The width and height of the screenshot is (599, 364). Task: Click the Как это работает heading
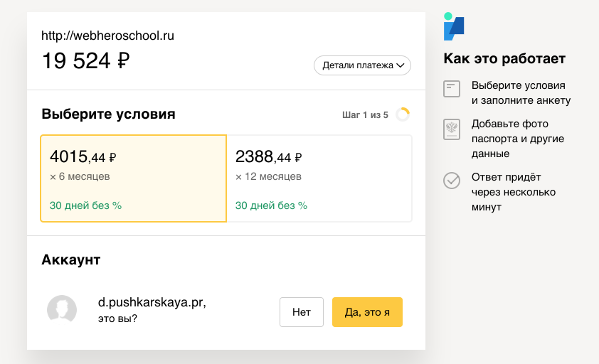(x=504, y=59)
